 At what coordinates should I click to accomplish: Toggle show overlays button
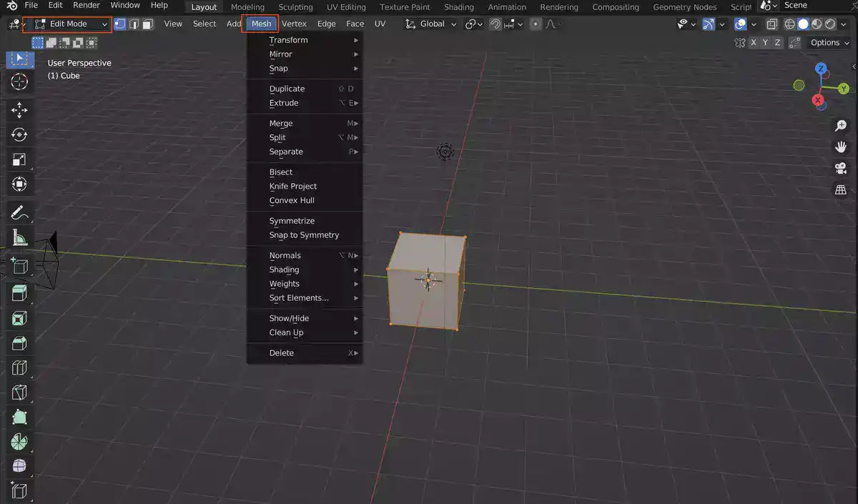point(741,24)
